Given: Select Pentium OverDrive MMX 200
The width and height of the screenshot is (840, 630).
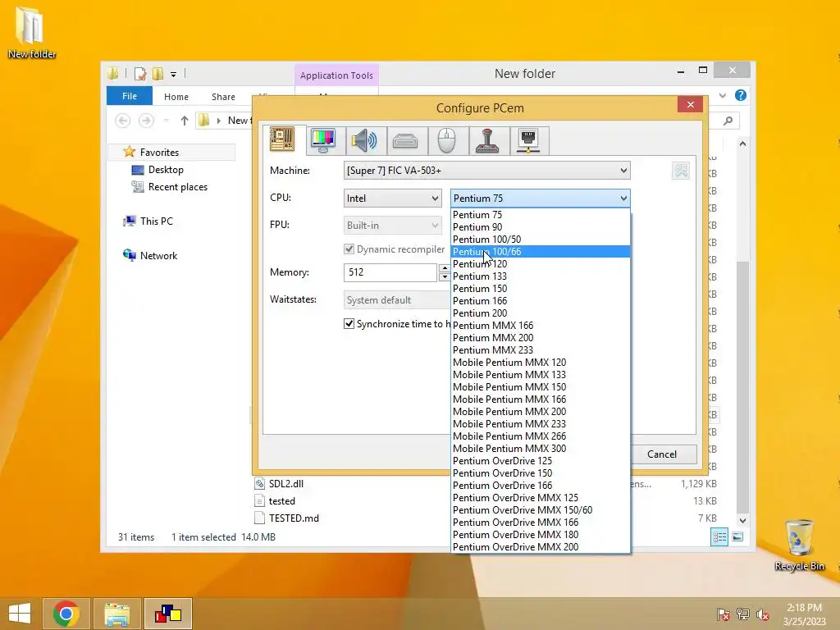Looking at the screenshot, I should [x=541, y=547].
